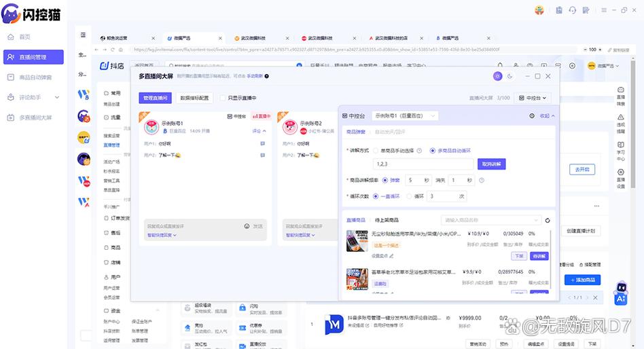Viewport: 644px width, 349px height.
Task: Click the user avatar in top title bar
Action: [x=539, y=10]
